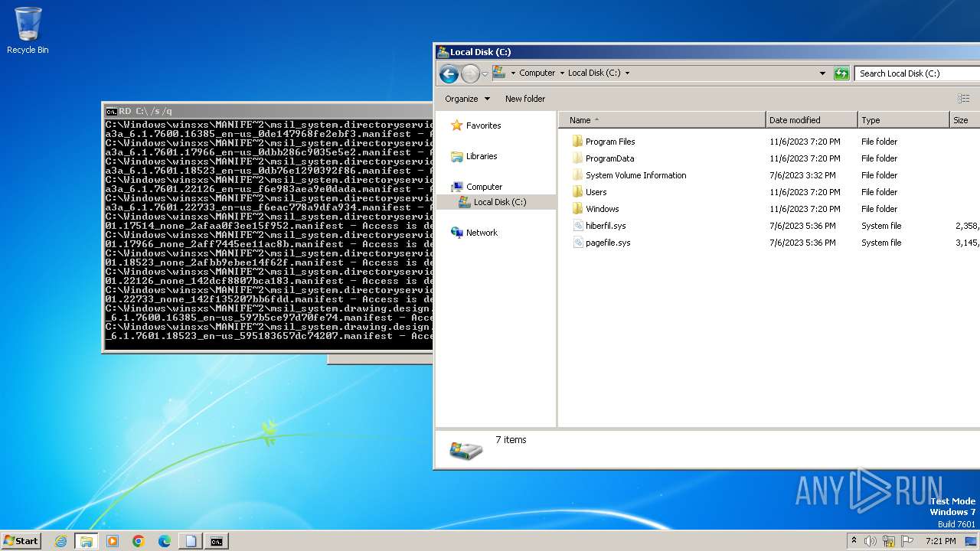This screenshot has width=980, height=551.
Task: Open Windows Media Player from taskbar
Action: tap(113, 541)
